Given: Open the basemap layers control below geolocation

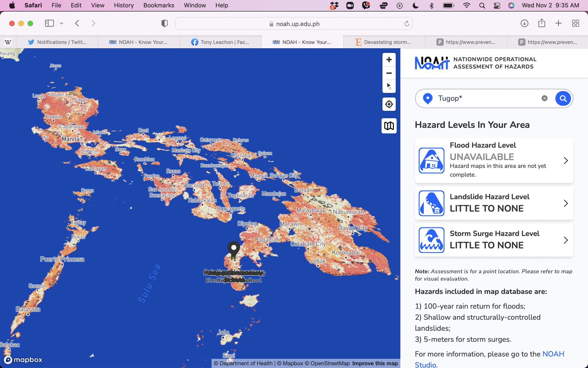Looking at the screenshot, I should coord(389,126).
